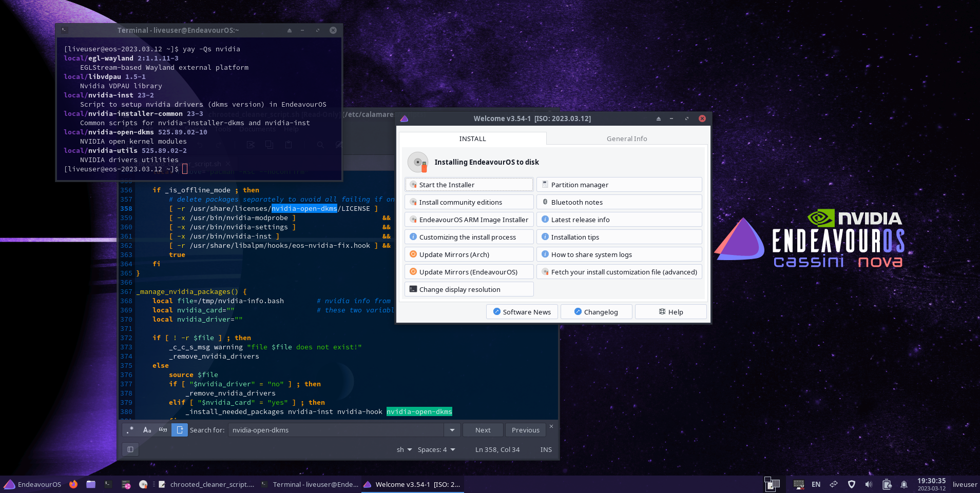Image resolution: width=980 pixels, height=493 pixels.
Task: Open Software News
Action: coord(522,312)
